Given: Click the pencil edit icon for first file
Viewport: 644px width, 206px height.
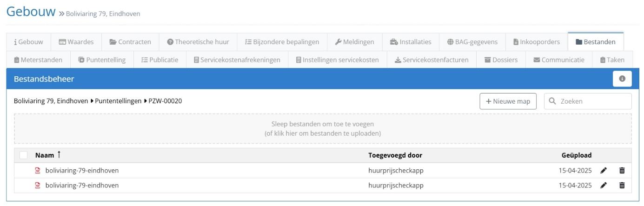Looking at the screenshot, I should coord(604,171).
